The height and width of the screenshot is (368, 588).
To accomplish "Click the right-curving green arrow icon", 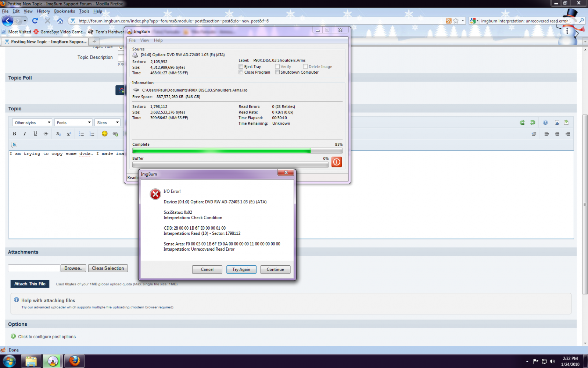I will click(533, 123).
